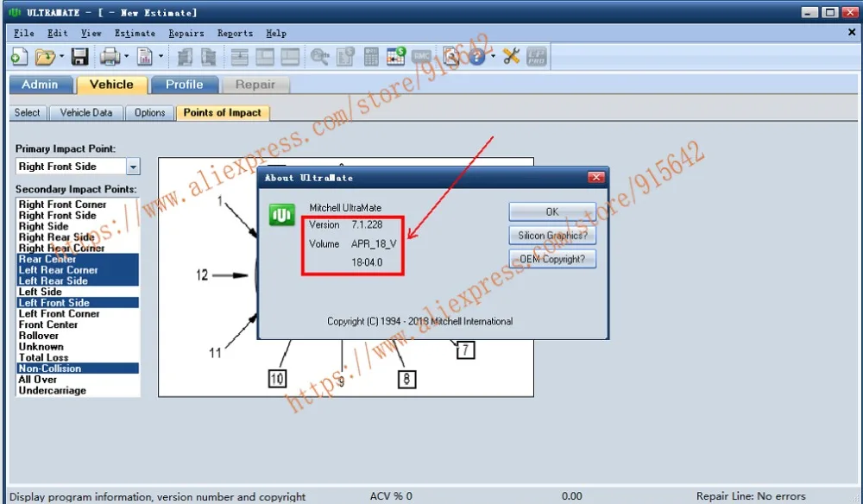Deselect Left Rear Corner in the list

78,269
